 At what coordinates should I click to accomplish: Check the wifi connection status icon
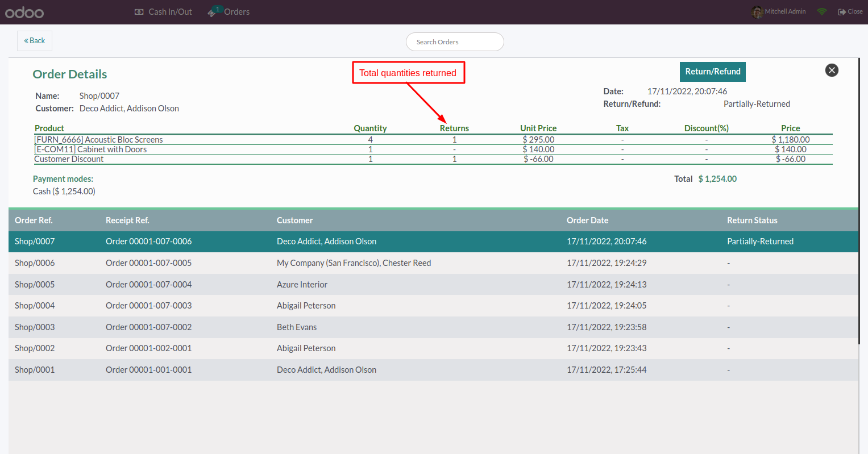[x=822, y=11]
